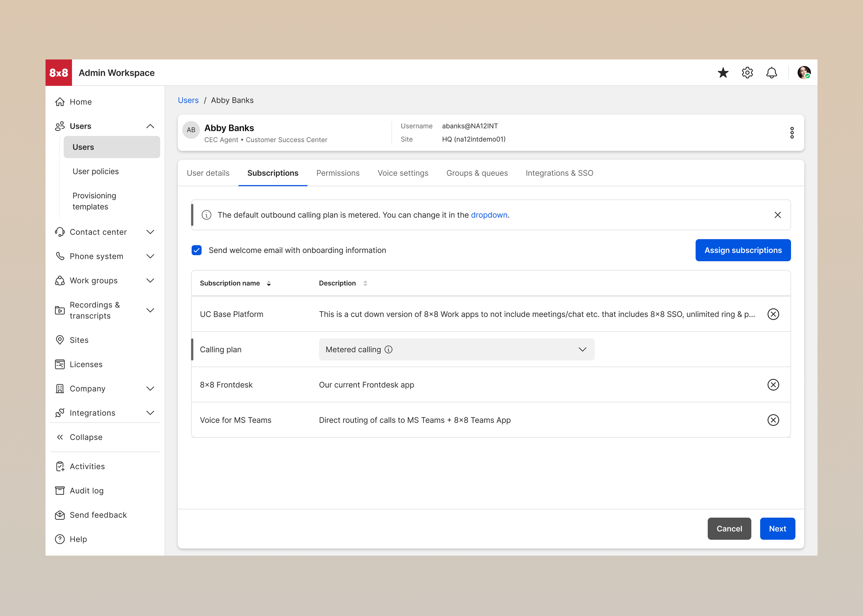Viewport: 863px width, 616px height.
Task: Open the Voice settings tab
Action: pyautogui.click(x=403, y=173)
